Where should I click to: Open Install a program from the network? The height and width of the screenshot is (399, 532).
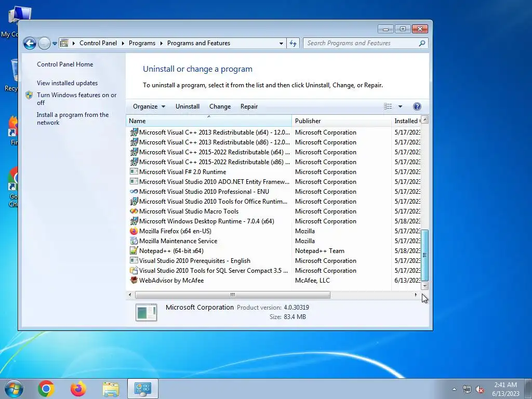tap(73, 118)
